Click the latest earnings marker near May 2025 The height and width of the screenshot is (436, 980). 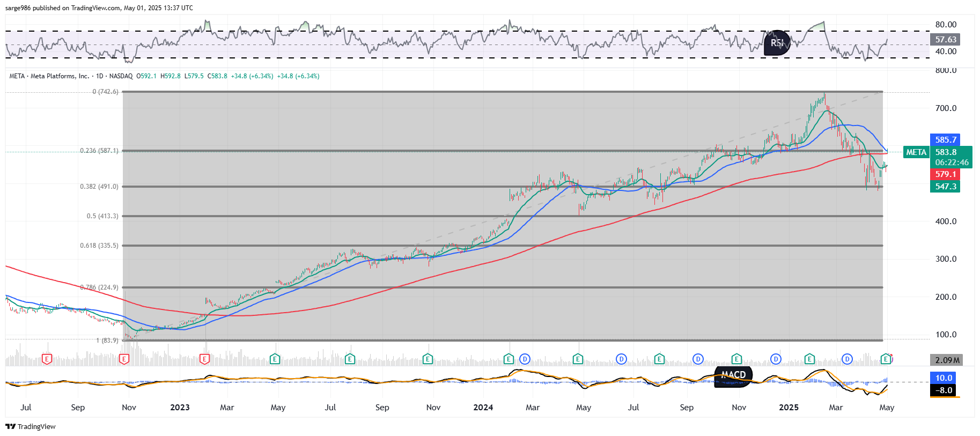point(887,359)
